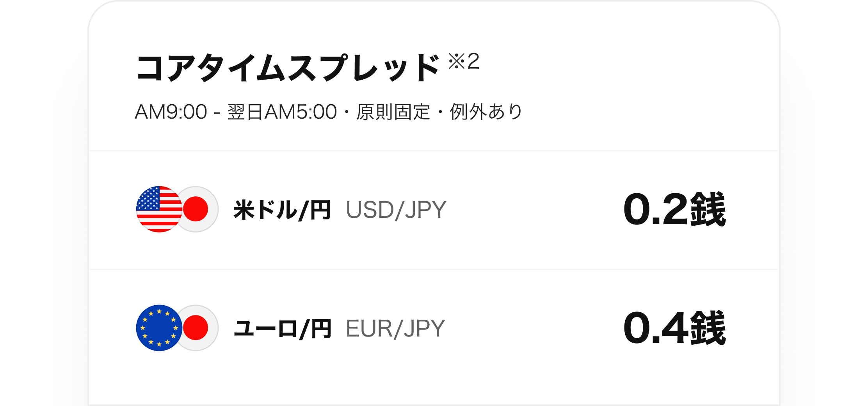Click the 原則固定 text in subtitle

coord(393,112)
